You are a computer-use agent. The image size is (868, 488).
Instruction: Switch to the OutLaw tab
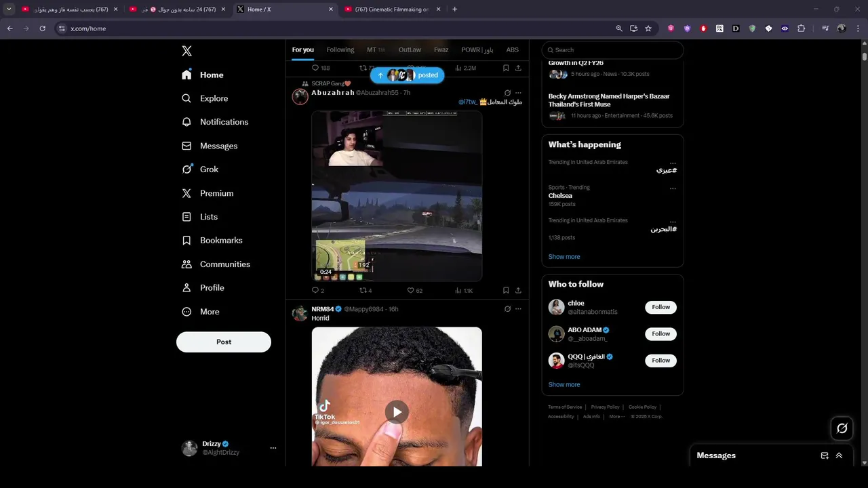[x=410, y=49]
